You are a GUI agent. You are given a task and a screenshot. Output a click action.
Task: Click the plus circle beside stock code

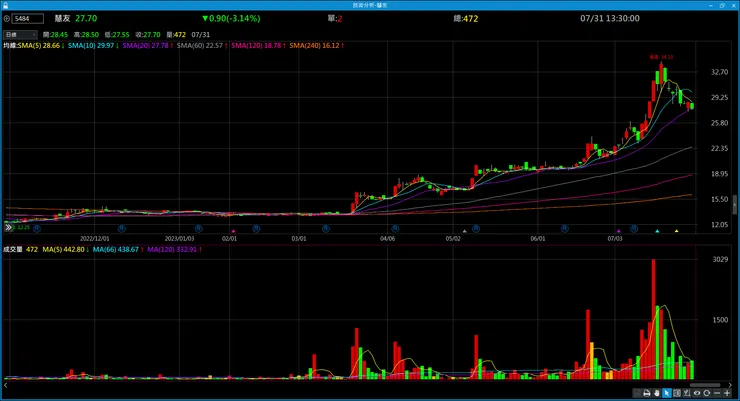click(7, 19)
